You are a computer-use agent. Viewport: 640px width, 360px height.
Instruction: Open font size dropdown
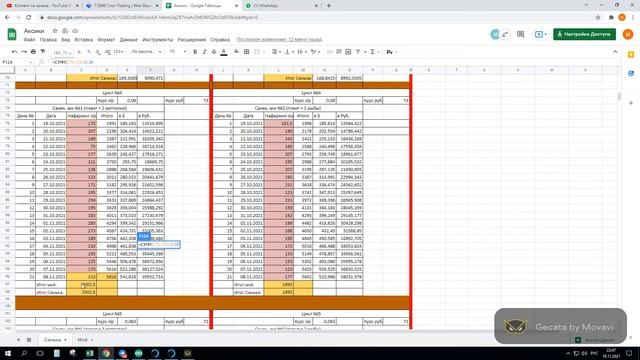pos(178,52)
